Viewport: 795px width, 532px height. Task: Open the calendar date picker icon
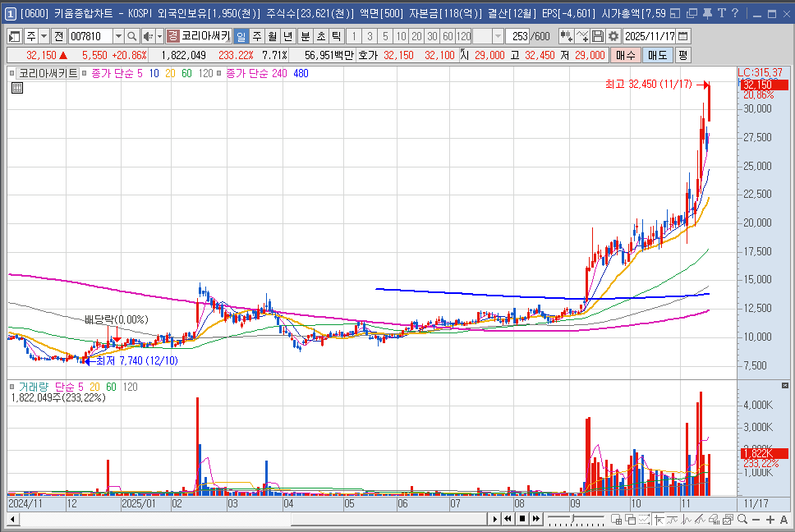683,36
